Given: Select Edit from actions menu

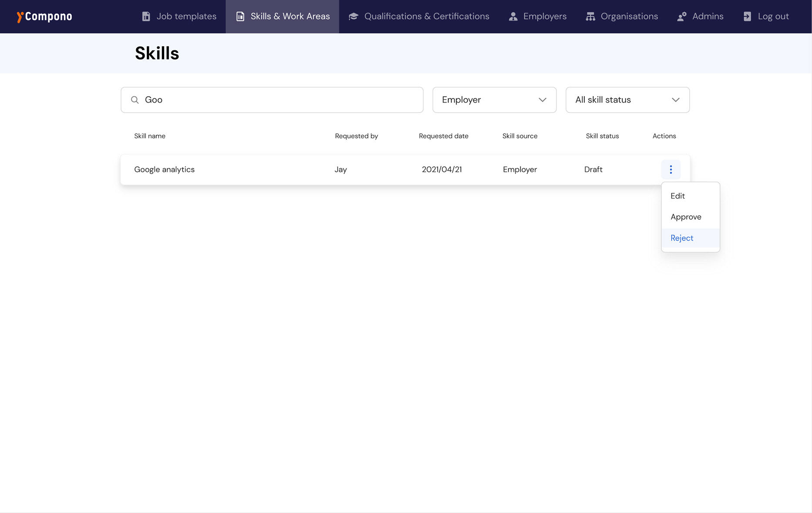Looking at the screenshot, I should click(x=691, y=196).
